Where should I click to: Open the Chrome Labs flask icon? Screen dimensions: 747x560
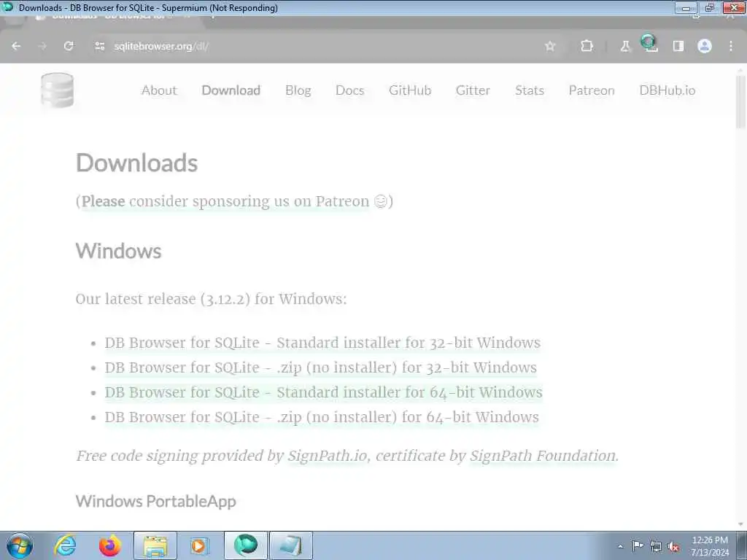click(x=625, y=46)
